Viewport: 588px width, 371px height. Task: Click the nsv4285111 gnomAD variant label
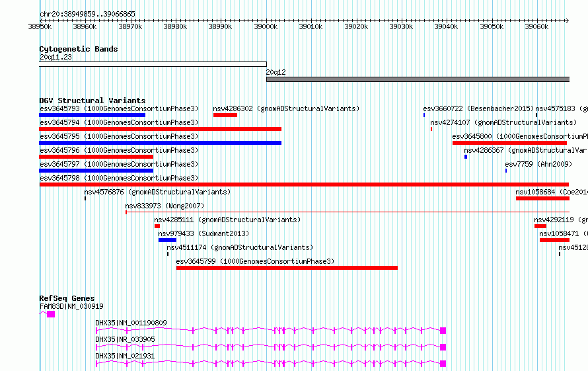coord(227,220)
